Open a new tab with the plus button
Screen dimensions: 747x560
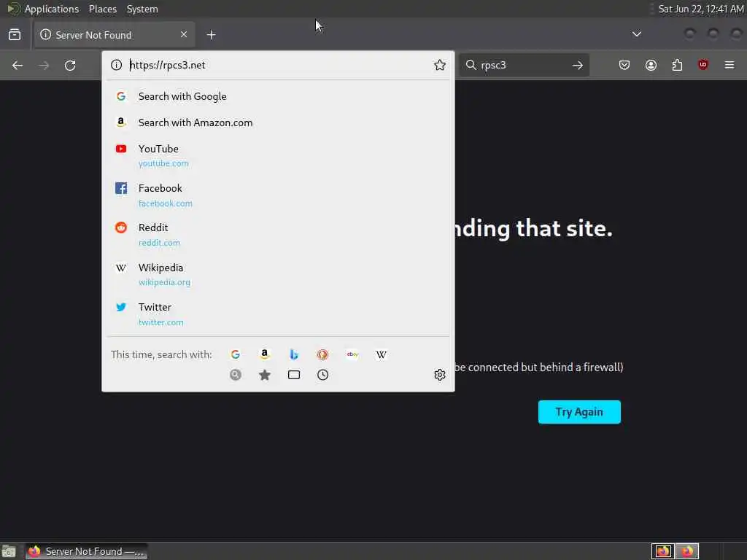pyautogui.click(x=211, y=35)
